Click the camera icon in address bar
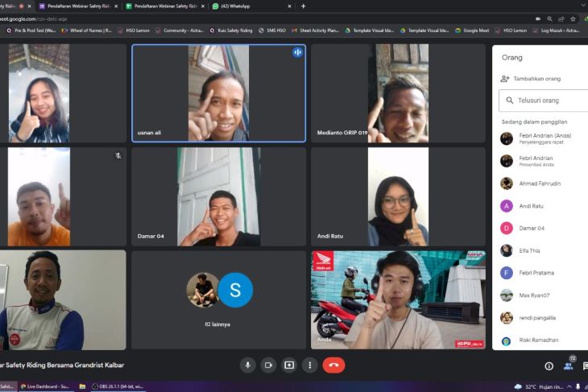Viewport: 588px width, 392px height. pyautogui.click(x=538, y=19)
